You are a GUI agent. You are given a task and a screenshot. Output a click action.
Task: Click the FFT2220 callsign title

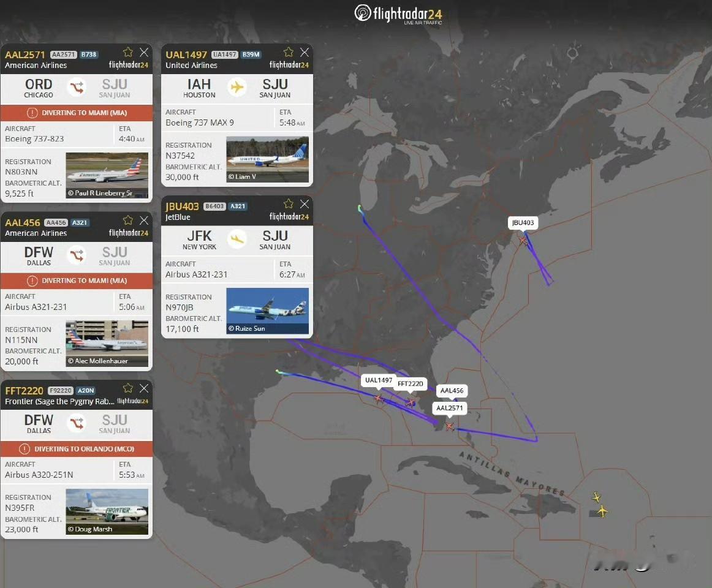tap(24, 391)
